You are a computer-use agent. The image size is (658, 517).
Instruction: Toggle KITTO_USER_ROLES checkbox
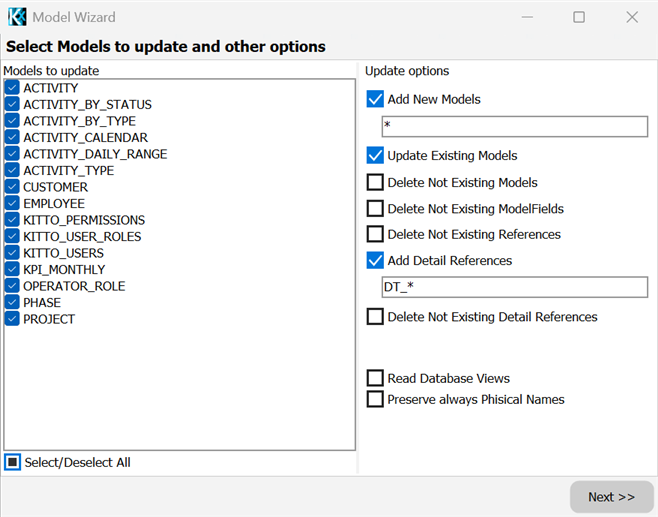12,236
